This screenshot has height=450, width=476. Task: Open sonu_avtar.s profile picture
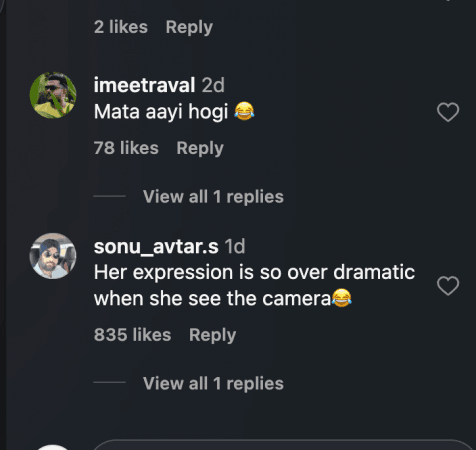tap(53, 256)
